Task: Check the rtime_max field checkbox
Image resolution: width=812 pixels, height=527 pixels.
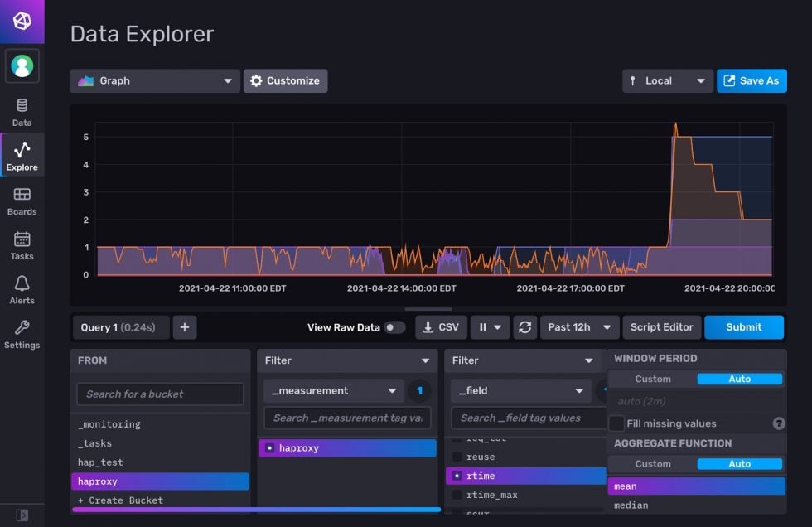Action: click(458, 495)
